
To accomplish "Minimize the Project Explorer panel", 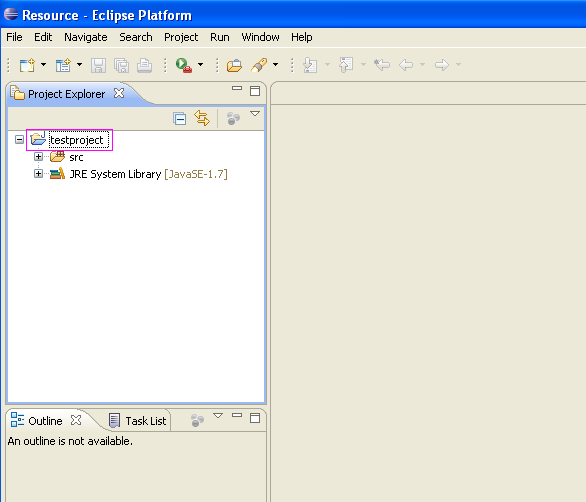I will [237, 89].
